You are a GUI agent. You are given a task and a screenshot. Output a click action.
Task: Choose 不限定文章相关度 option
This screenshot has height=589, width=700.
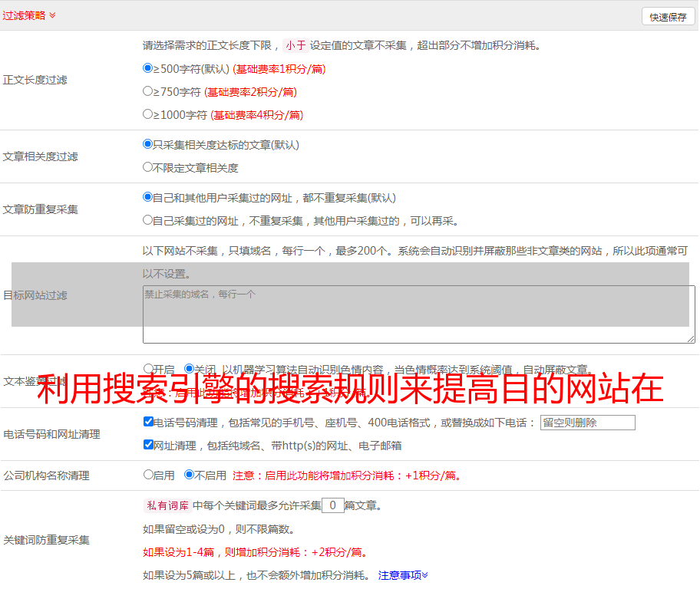pyautogui.click(x=148, y=167)
